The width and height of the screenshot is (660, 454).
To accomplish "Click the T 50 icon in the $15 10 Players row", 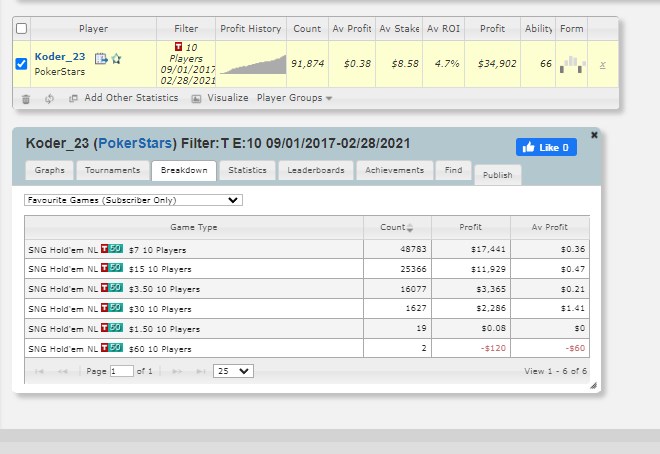I will (112, 268).
